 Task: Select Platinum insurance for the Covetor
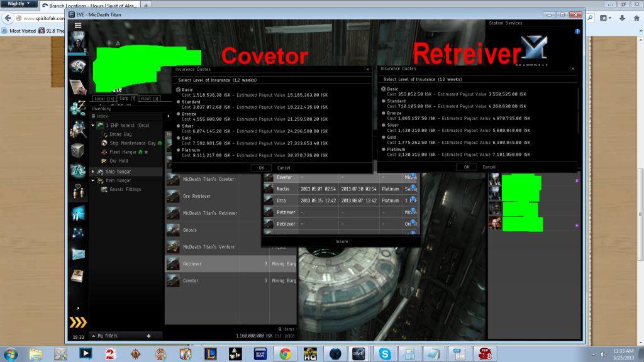click(x=179, y=150)
